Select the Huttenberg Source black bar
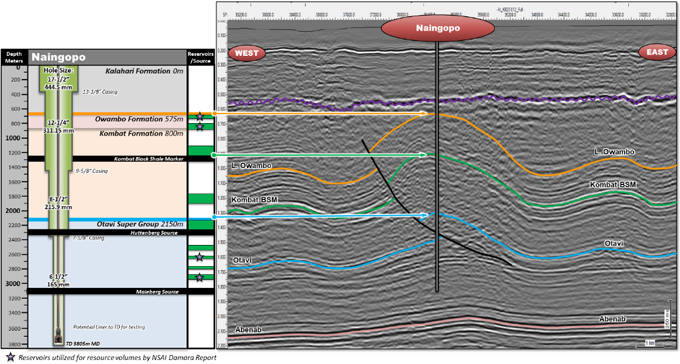Viewport: 680px width, 364px height. 121,233
